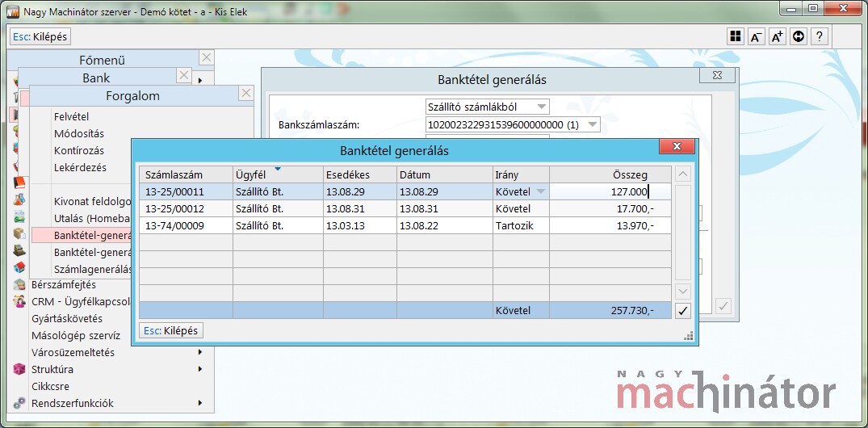Select invoice row 13-25/00012
868x428 pixels.
pos(405,208)
